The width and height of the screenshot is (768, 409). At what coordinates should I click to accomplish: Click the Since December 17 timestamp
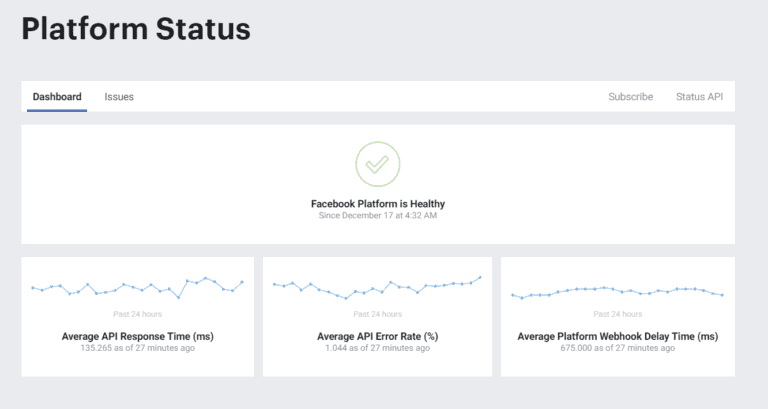[x=377, y=216]
